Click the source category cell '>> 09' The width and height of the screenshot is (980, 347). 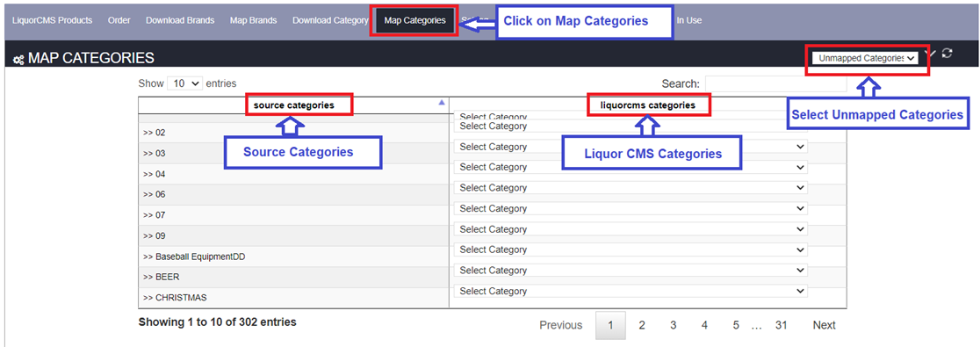[x=294, y=235]
